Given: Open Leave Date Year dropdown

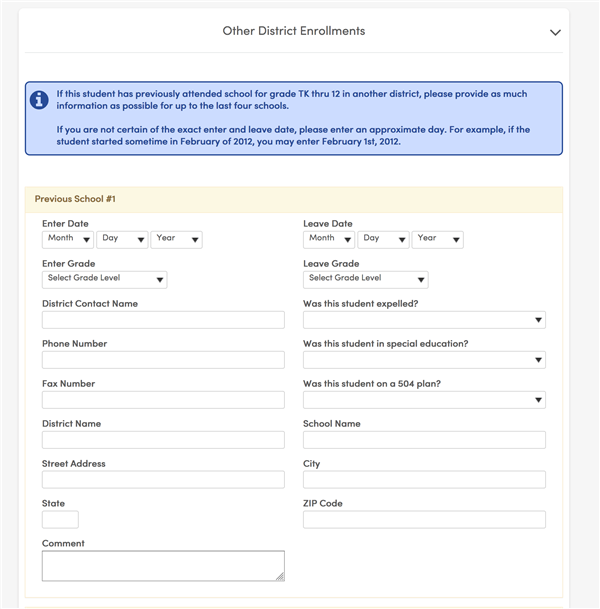Looking at the screenshot, I should 438,240.
